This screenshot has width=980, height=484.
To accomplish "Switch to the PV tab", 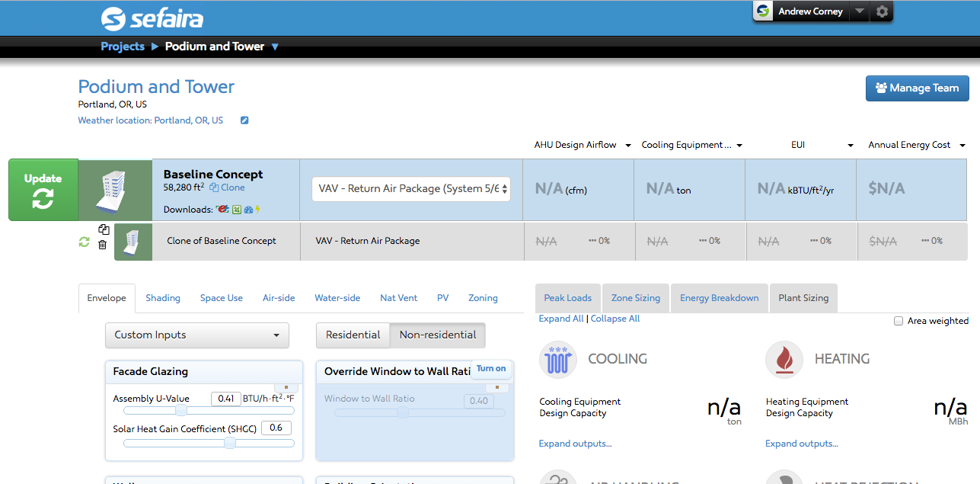I will [x=443, y=298].
